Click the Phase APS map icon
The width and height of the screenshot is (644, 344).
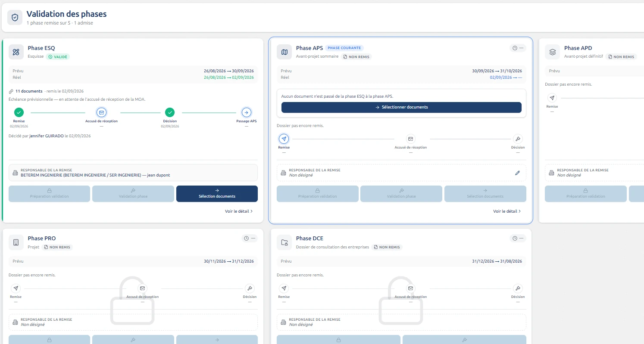(x=284, y=52)
